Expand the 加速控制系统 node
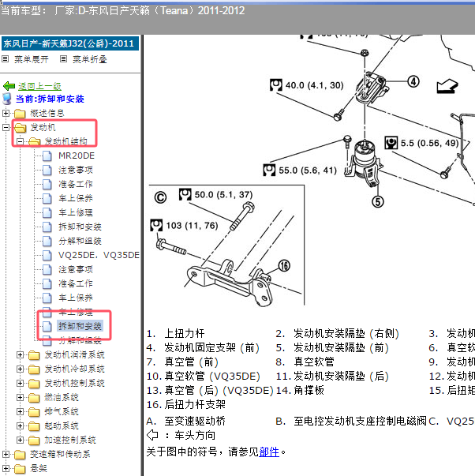 20,440
